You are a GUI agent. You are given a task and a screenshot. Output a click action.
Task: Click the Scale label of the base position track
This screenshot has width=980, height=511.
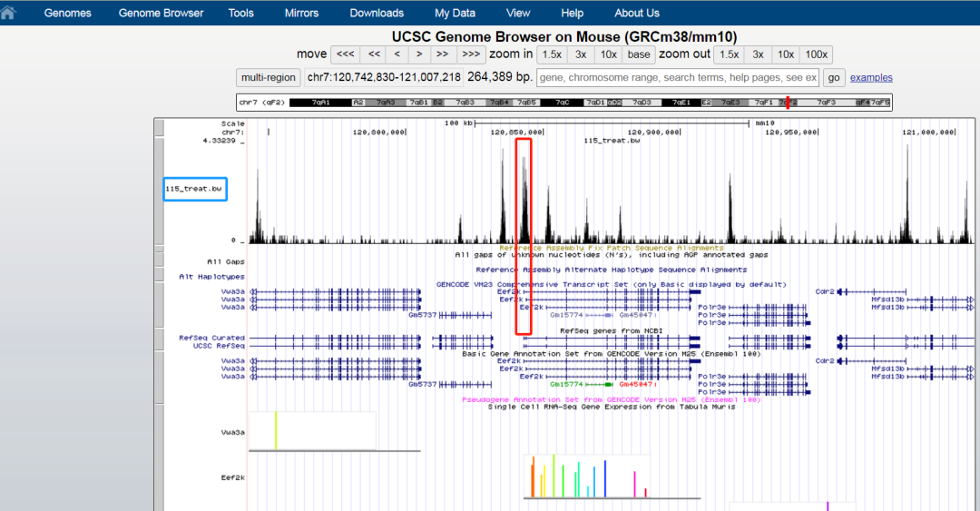232,123
